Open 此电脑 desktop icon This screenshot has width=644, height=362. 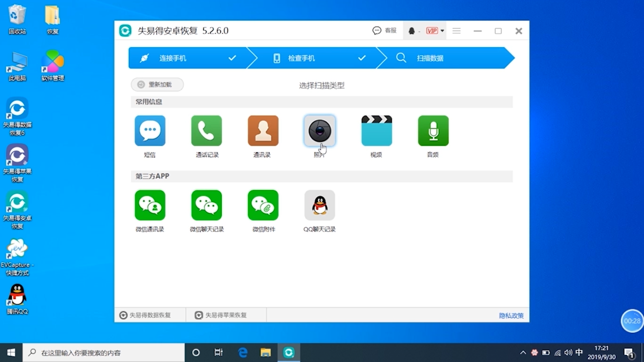17,66
